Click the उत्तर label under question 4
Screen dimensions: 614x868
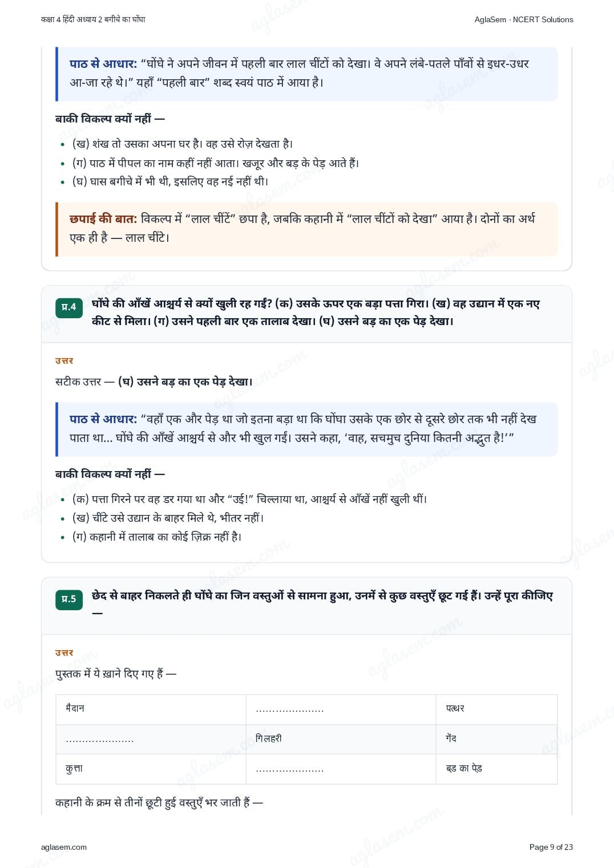click(64, 361)
